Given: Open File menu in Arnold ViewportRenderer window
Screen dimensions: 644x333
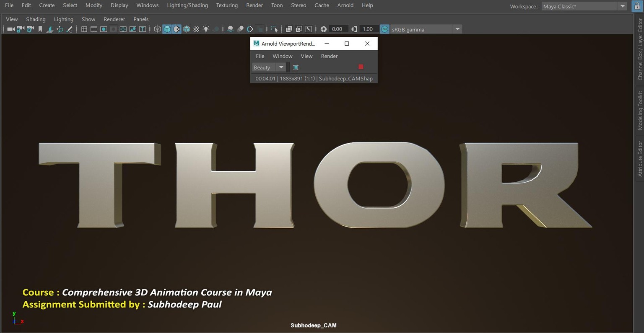Looking at the screenshot, I should (x=260, y=56).
